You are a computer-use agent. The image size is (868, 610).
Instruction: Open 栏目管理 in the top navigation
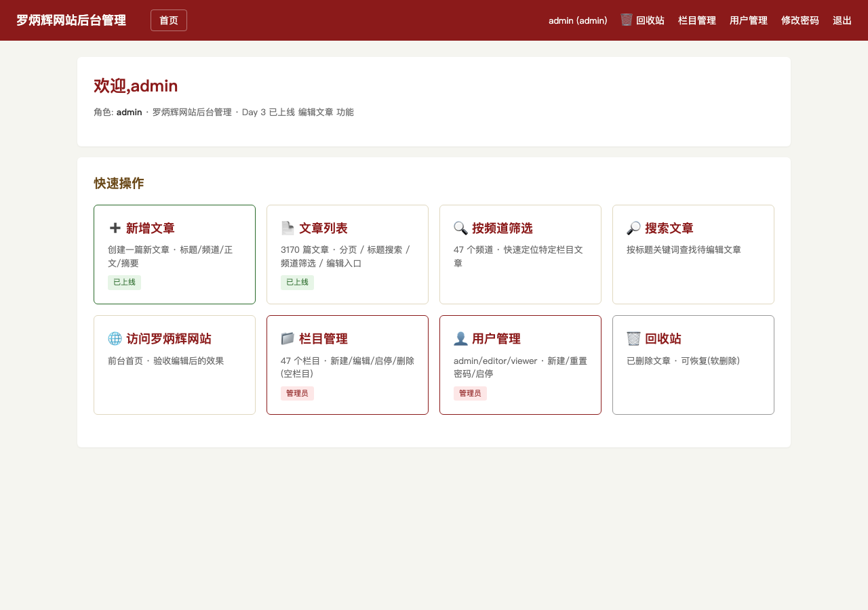pos(697,20)
